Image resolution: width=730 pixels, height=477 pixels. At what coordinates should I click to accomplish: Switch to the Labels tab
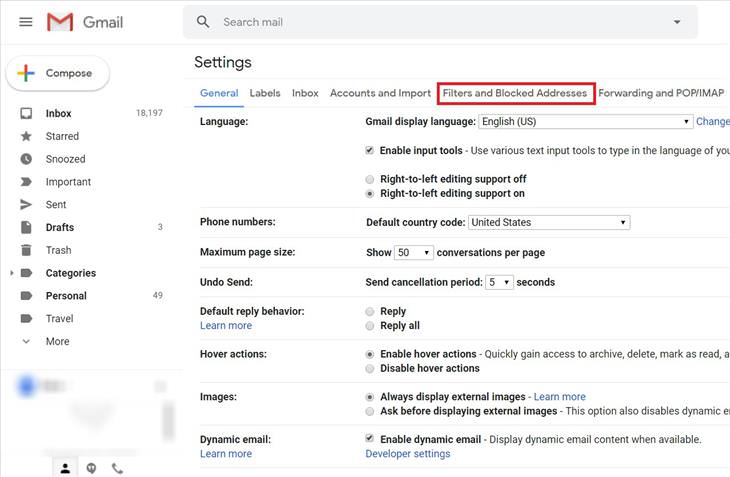265,93
